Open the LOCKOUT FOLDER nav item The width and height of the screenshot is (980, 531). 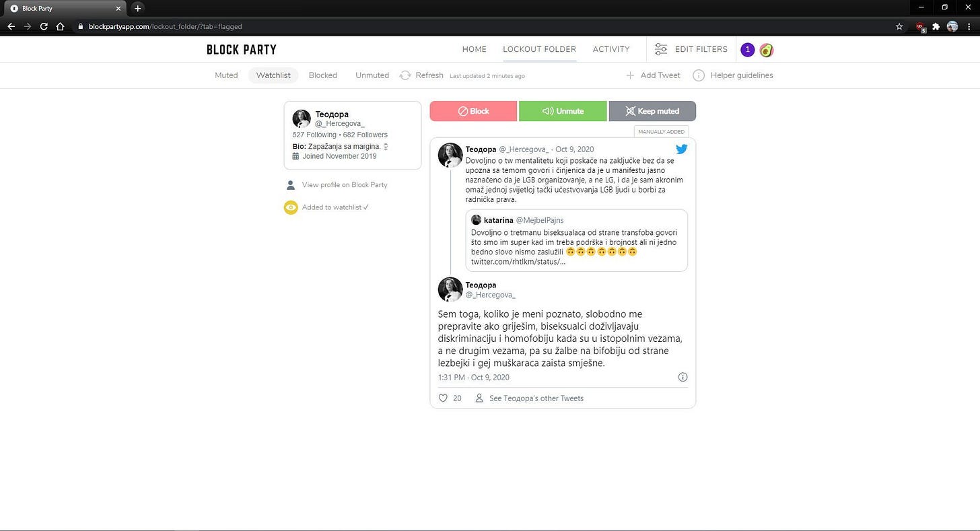[540, 49]
